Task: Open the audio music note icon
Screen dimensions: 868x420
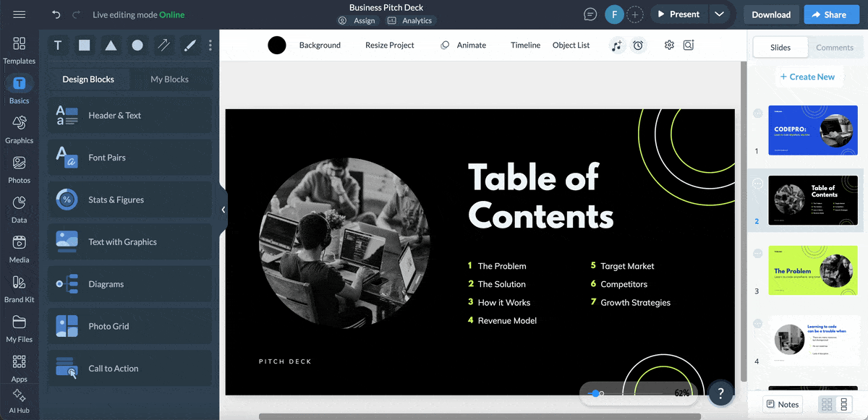Action: (616, 46)
